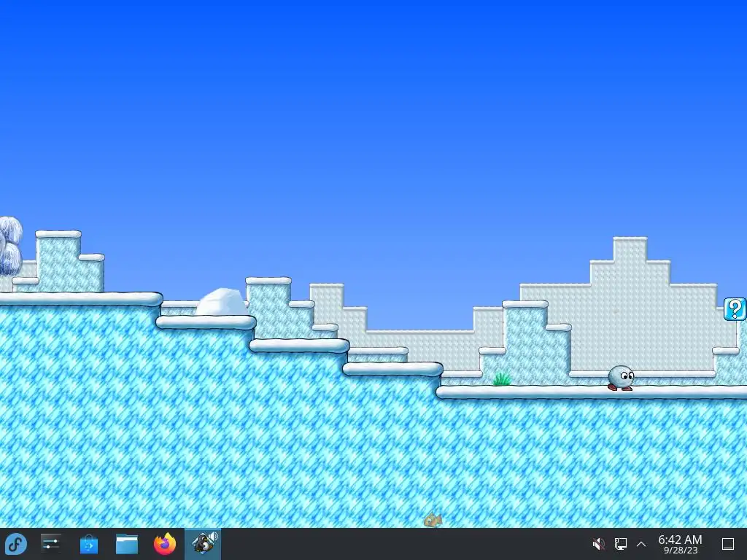Image resolution: width=747 pixels, height=560 pixels.
Task: Open the Fedora application launcher
Action: coord(16,544)
